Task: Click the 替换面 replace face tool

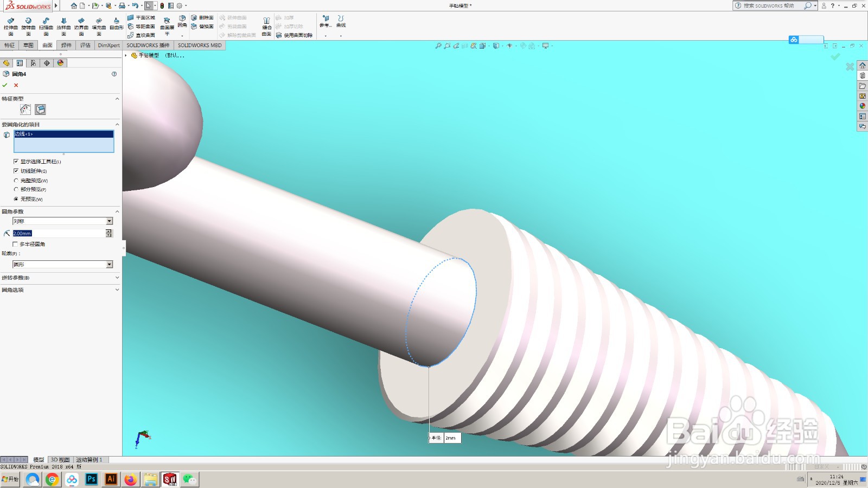Action: (202, 27)
